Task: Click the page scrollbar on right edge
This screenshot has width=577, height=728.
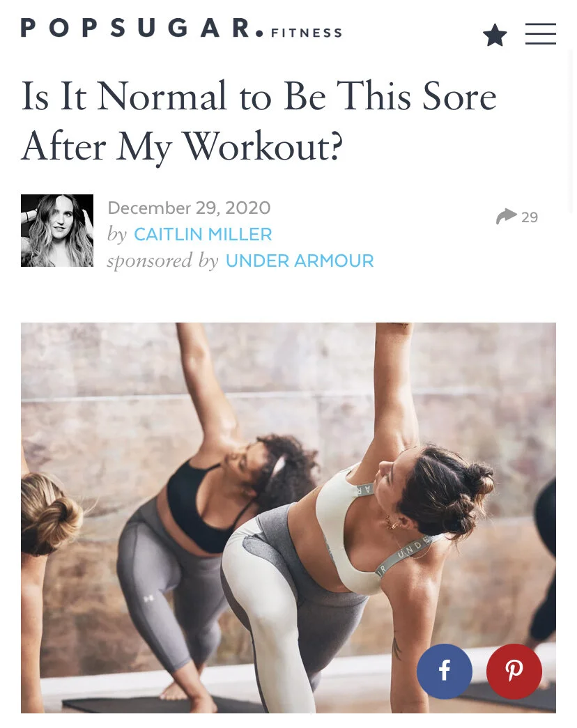Action: coord(572,130)
